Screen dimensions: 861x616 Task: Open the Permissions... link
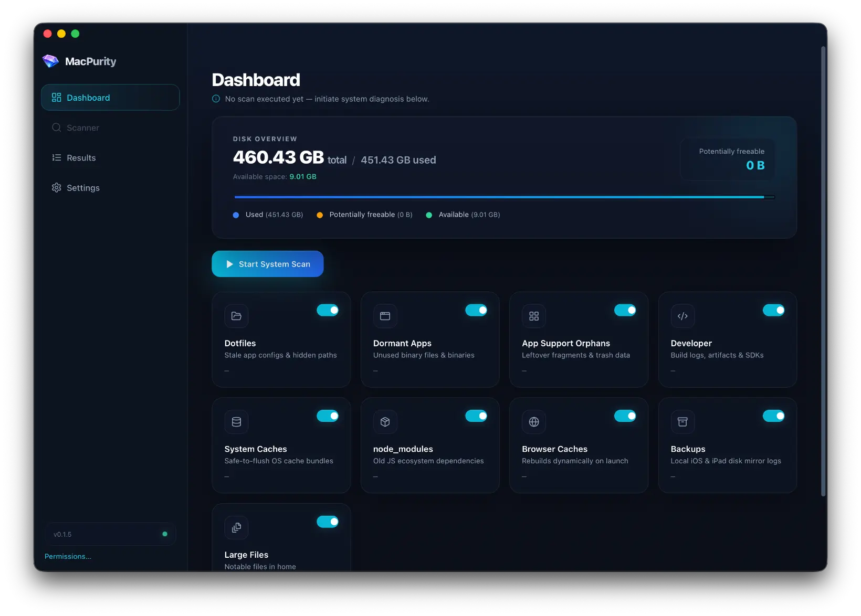coord(68,556)
